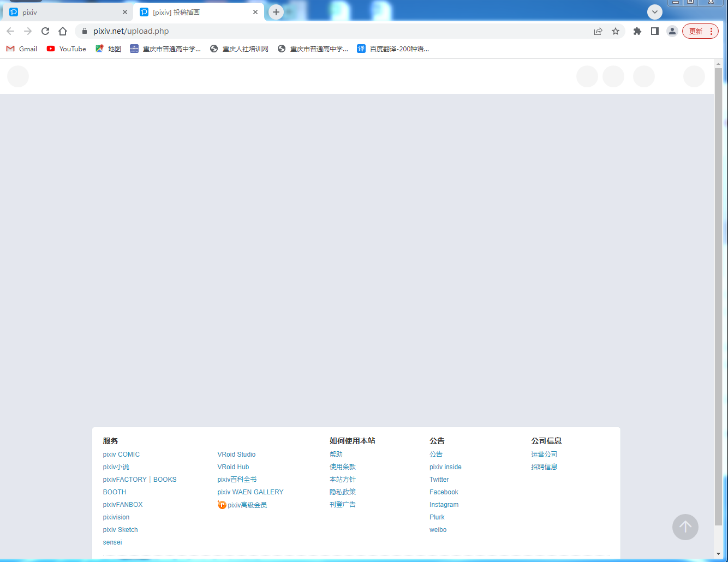Open the YouTube bookmark

(67, 49)
